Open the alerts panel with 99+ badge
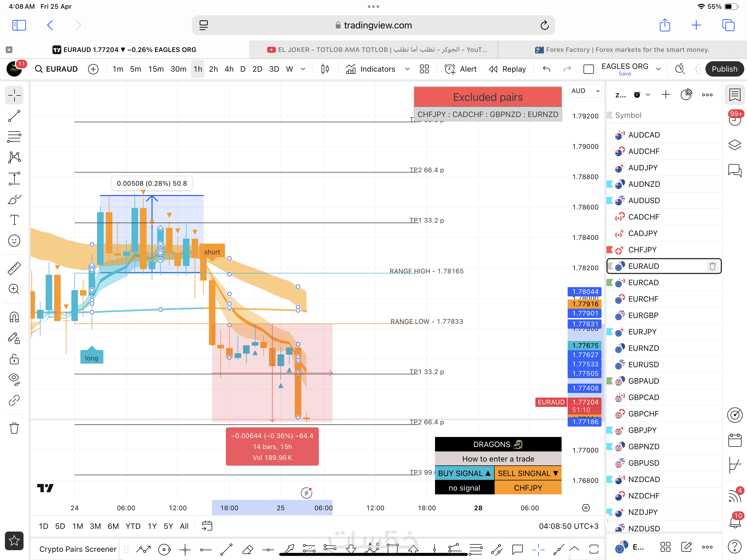This screenshot has width=747, height=560. pos(735,118)
